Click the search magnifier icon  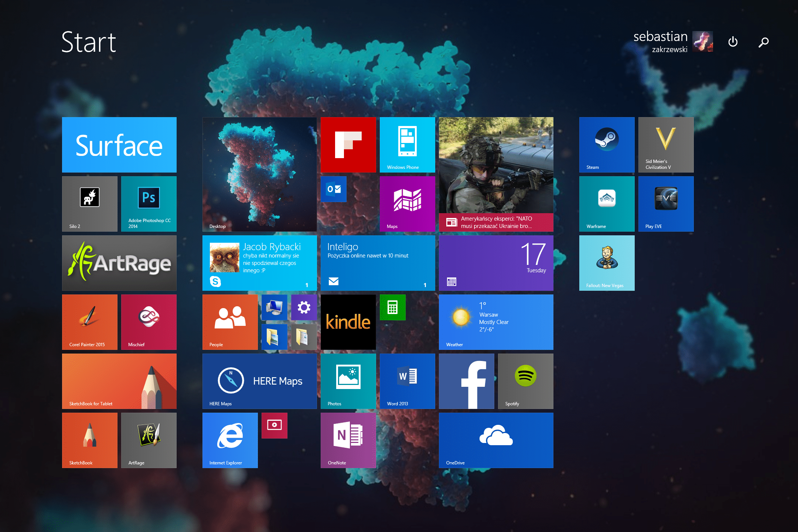coord(764,42)
